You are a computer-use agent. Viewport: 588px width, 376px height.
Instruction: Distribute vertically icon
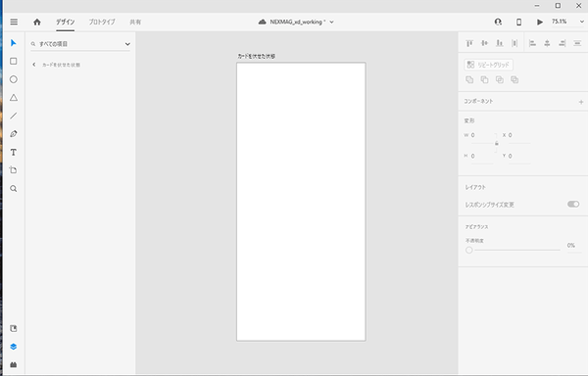pos(514,43)
